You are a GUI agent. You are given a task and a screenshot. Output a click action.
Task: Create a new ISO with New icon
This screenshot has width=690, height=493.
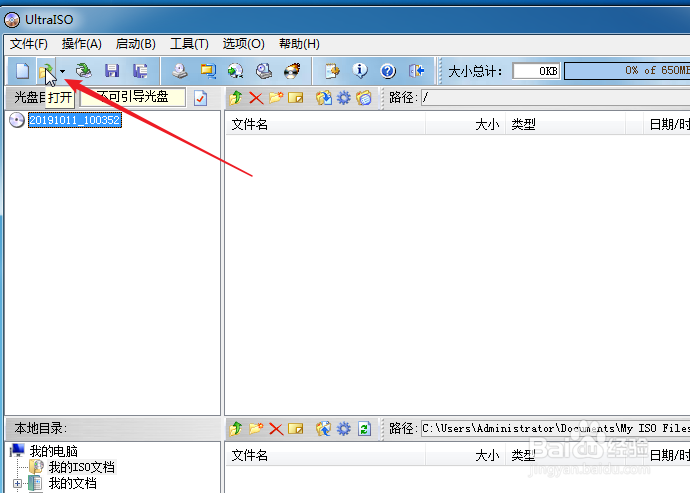(x=22, y=71)
